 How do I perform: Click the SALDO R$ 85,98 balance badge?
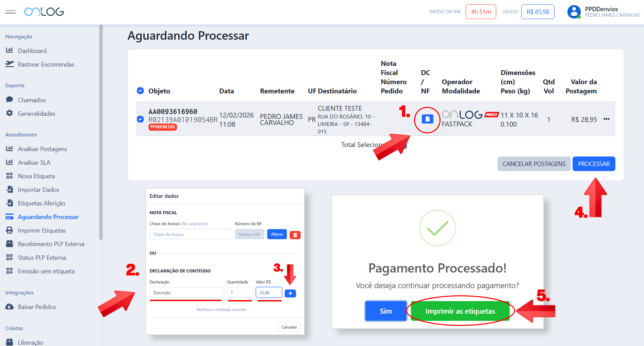pyautogui.click(x=538, y=12)
